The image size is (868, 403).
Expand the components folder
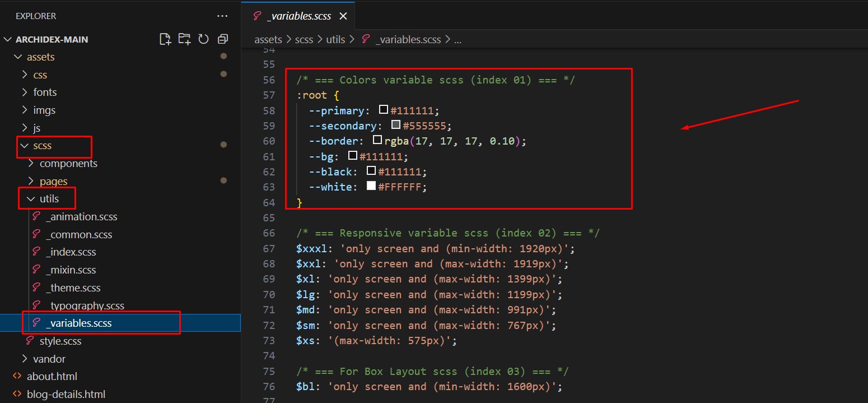tap(31, 164)
